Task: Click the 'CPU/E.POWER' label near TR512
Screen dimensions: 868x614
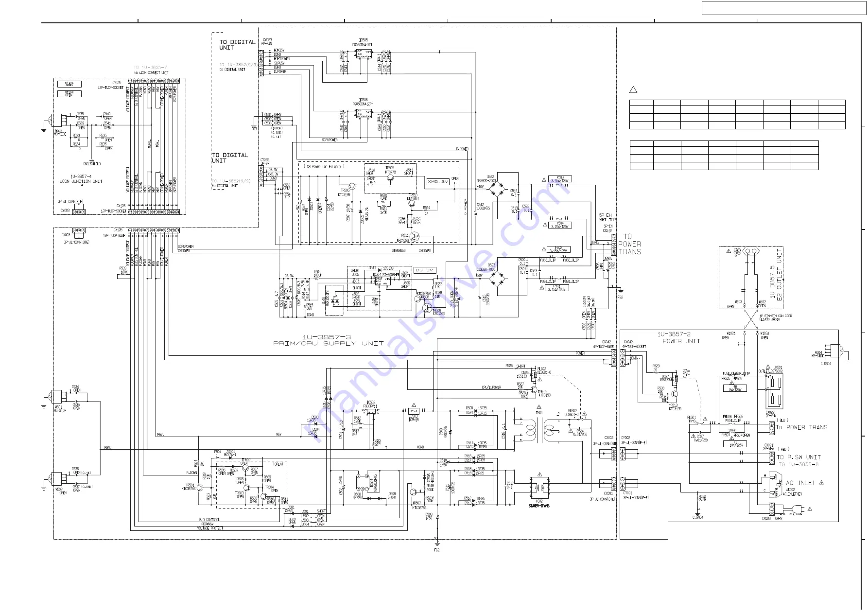Action: point(491,387)
